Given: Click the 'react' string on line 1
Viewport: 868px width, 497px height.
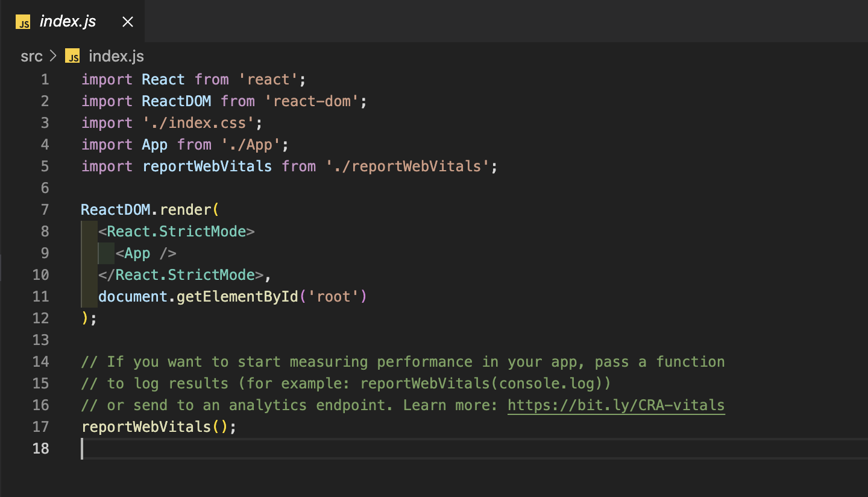Looking at the screenshot, I should [268, 80].
